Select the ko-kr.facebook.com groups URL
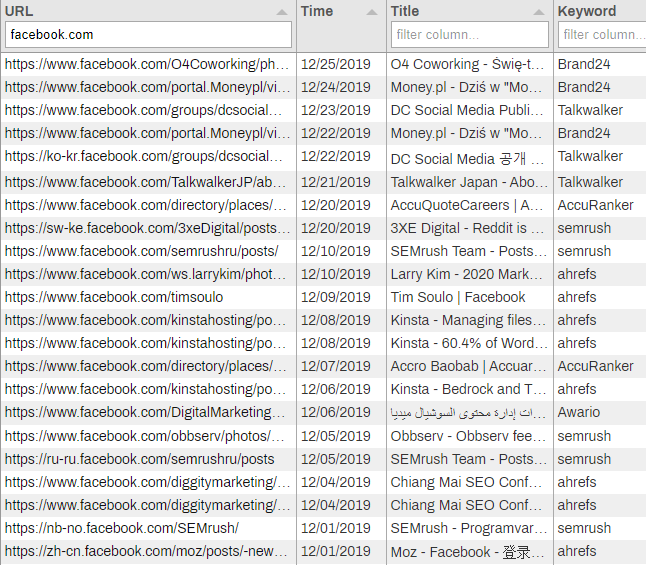The height and width of the screenshot is (565, 646). pyautogui.click(x=143, y=156)
